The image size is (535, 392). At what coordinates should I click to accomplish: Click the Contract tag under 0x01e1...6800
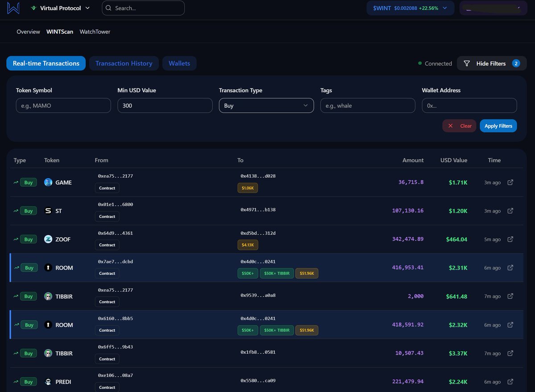pyautogui.click(x=107, y=216)
